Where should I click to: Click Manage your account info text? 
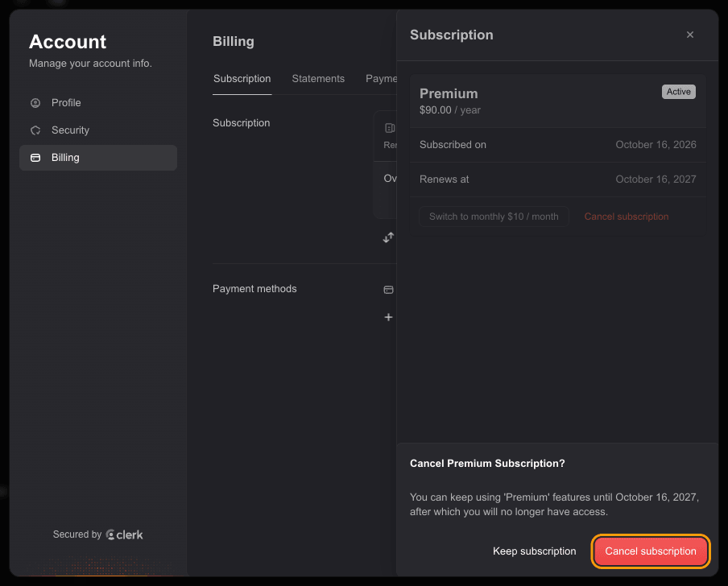tap(90, 64)
